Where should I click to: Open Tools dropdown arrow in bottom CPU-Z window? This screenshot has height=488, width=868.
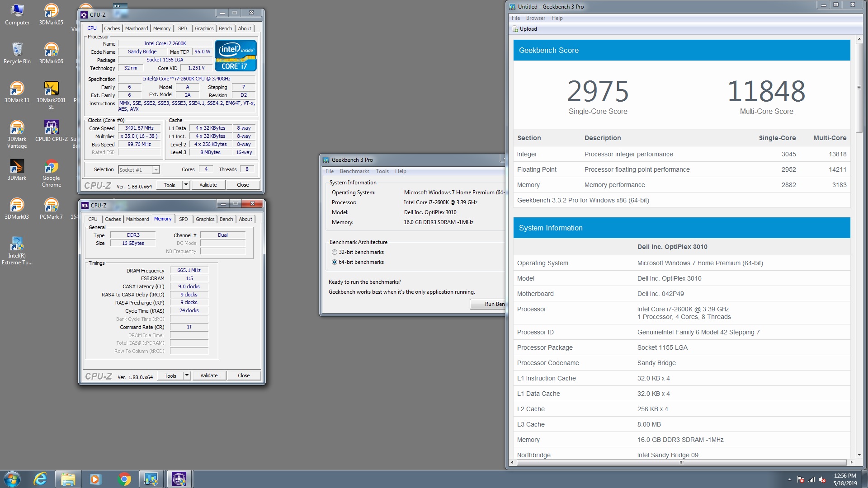pyautogui.click(x=187, y=375)
